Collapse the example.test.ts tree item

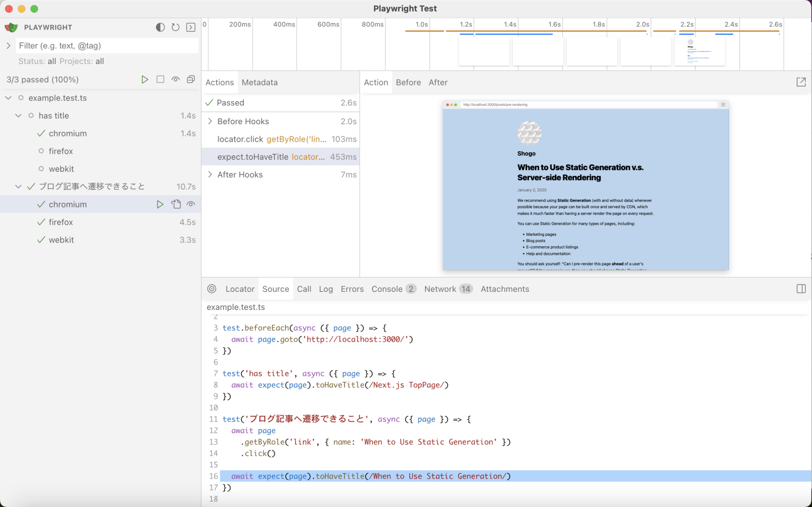pyautogui.click(x=8, y=98)
